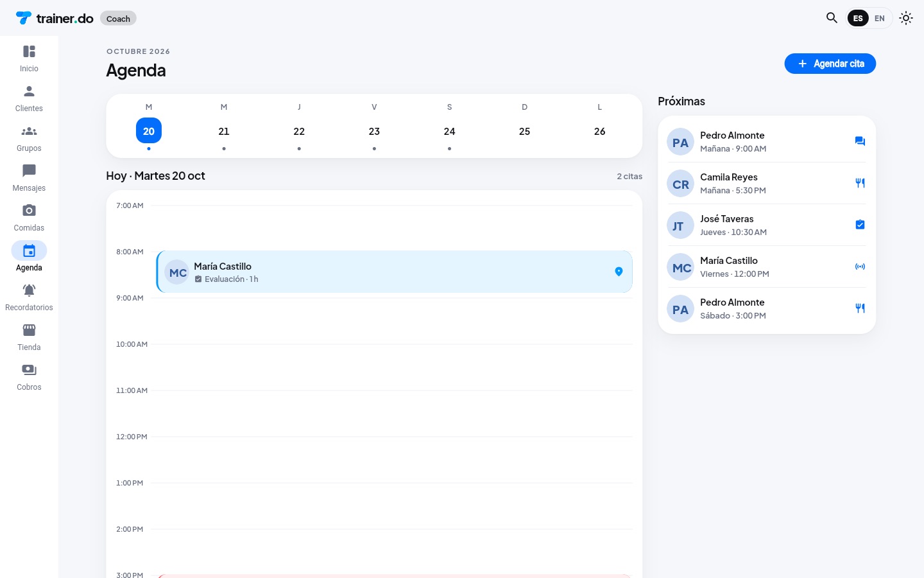
Task: Switch language to EN
Action: [880, 18]
